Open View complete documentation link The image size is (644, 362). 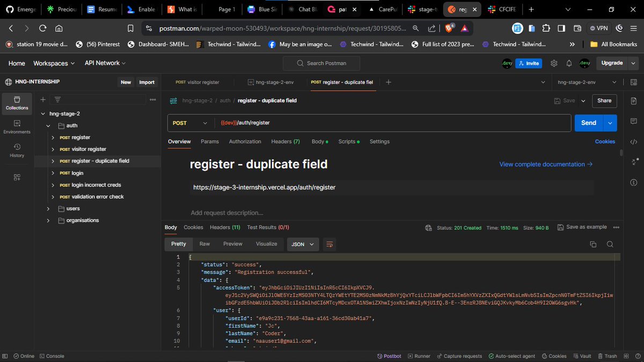tap(546, 164)
